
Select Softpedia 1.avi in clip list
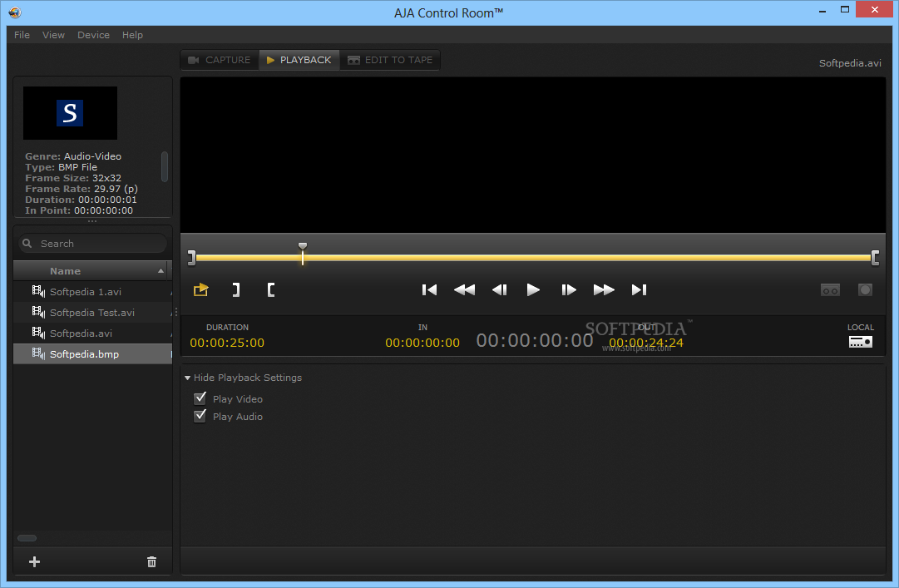[x=92, y=292]
